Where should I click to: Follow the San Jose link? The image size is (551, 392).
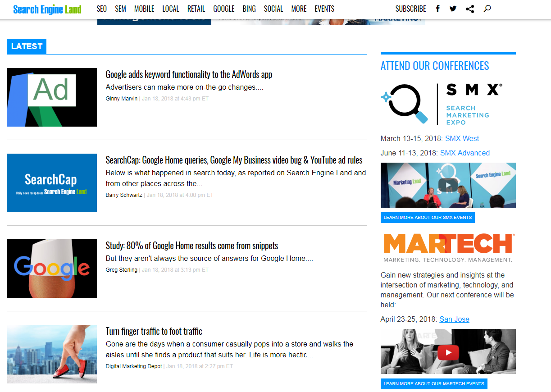point(455,319)
